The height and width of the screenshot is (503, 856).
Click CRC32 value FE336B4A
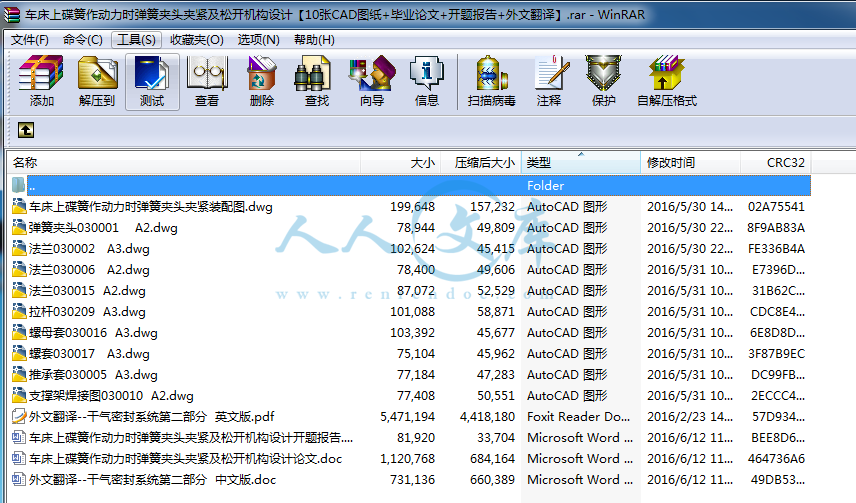(776, 248)
